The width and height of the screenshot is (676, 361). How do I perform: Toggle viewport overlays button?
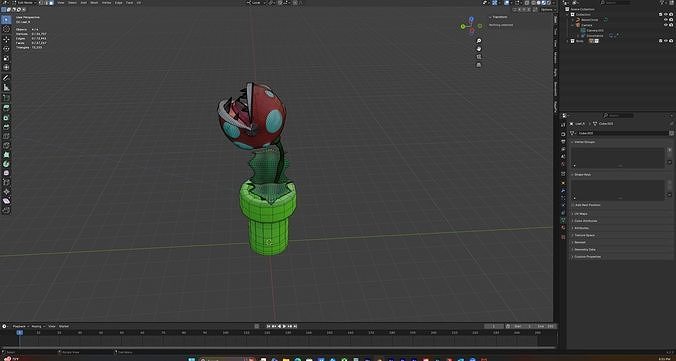(507, 3)
